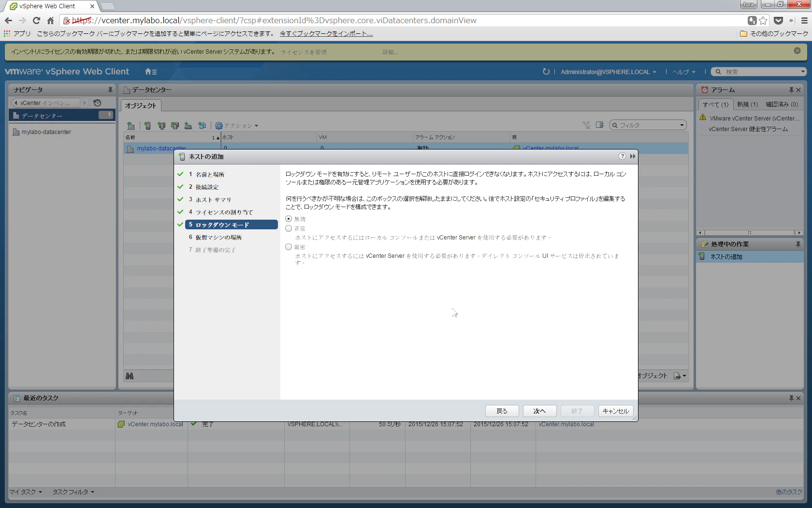Select データセンター item in navigator
This screenshot has width=812, height=508.
[x=62, y=115]
